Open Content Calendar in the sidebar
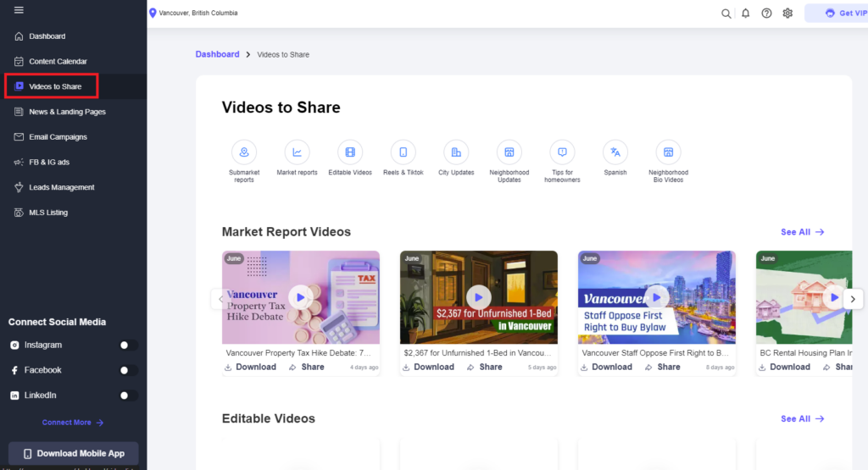 58,62
